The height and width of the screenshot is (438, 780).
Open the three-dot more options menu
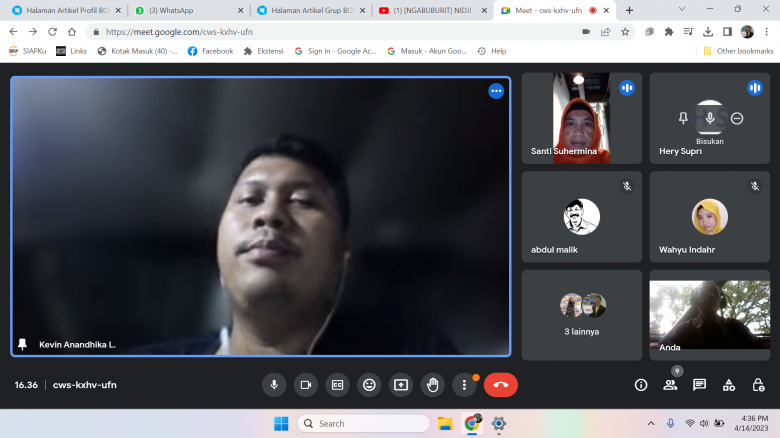click(x=464, y=385)
